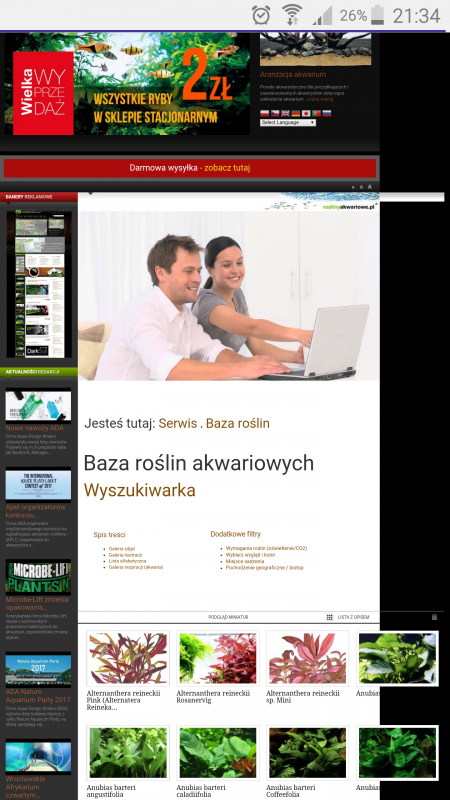
Task: Click the grid icon beside Lista z opisem
Action: (330, 617)
